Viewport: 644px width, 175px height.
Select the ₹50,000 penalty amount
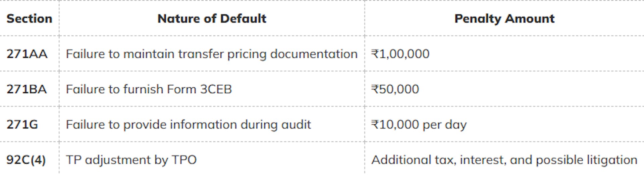(x=395, y=89)
